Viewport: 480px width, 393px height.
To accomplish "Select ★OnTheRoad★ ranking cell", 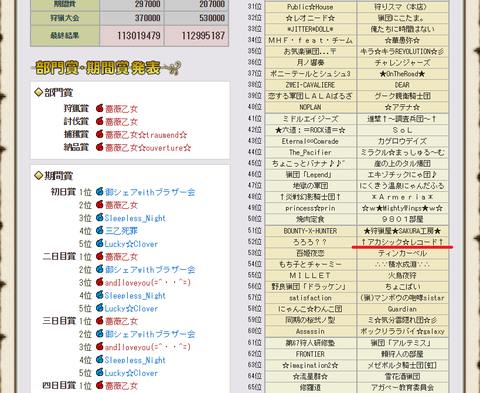I will tap(402, 74).
